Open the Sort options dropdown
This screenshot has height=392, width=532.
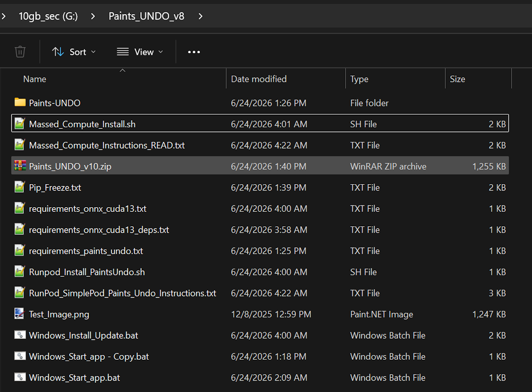pyautogui.click(x=74, y=52)
